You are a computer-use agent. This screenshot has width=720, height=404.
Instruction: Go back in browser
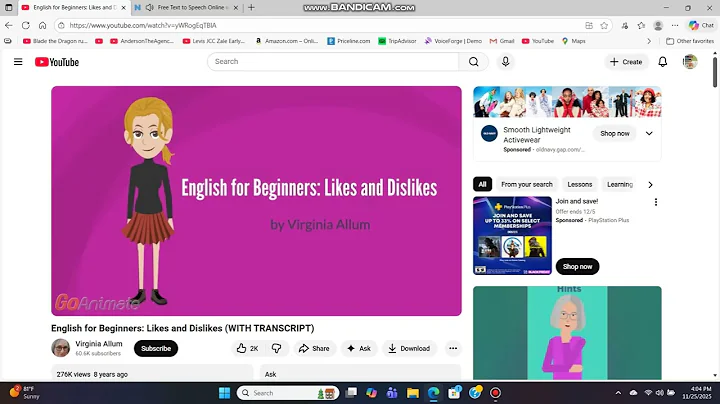(9, 25)
